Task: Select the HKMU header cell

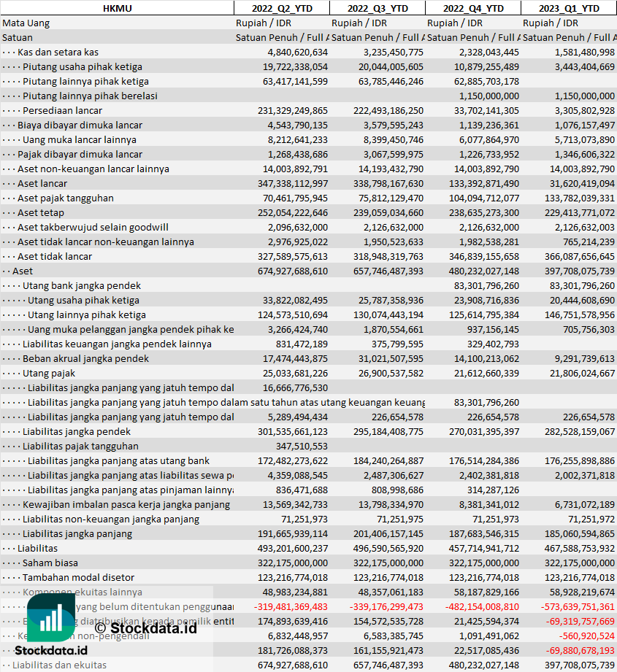Action: tap(117, 8)
